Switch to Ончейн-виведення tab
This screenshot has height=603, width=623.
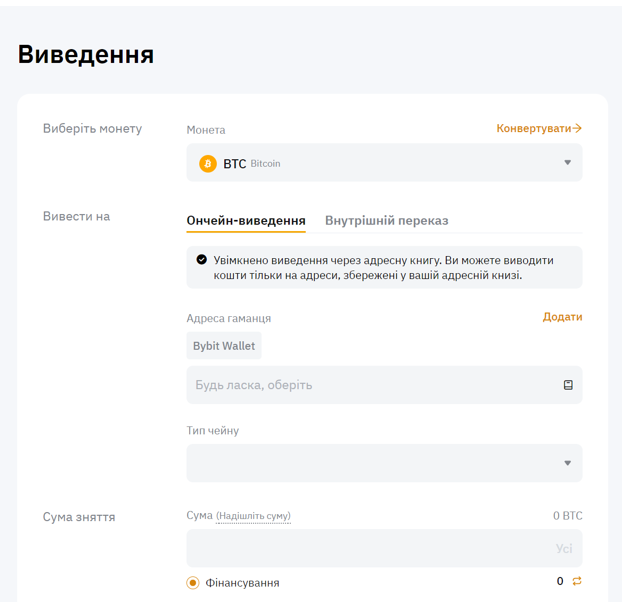[246, 220]
